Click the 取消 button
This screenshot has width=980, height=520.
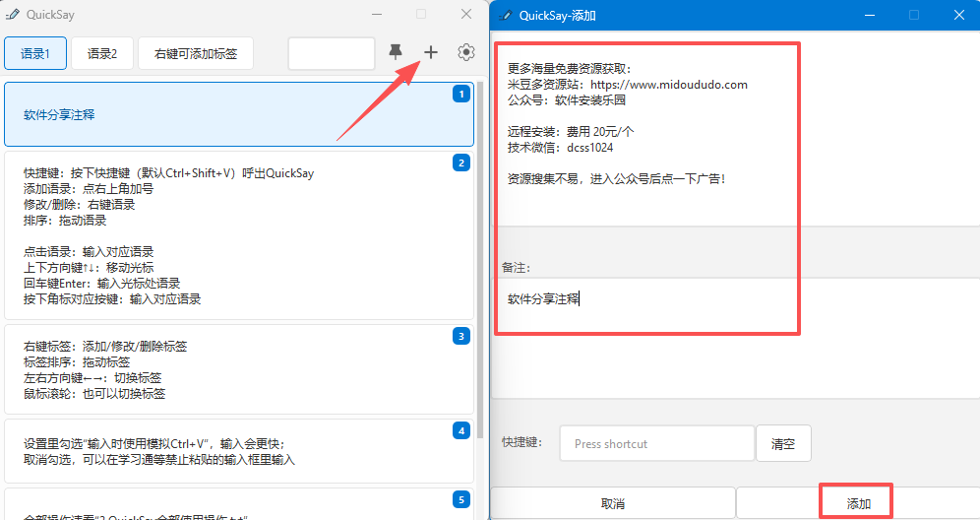612,503
